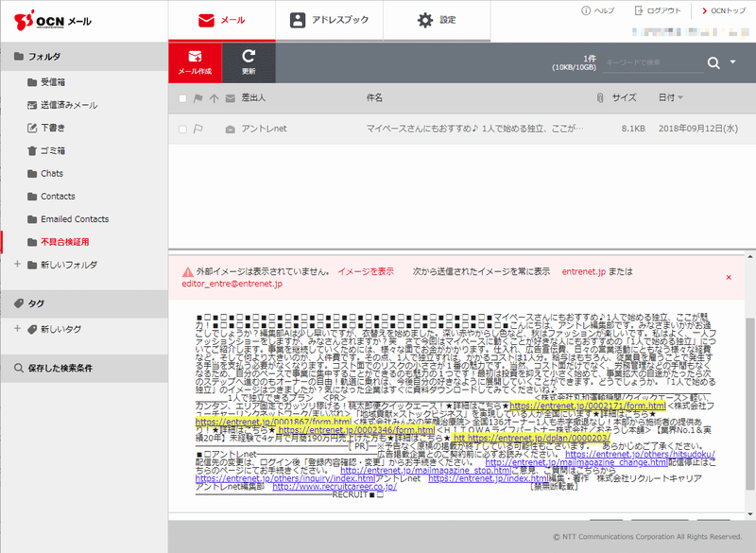The image size is (756, 553).
Task: Click the opened-envelope icon of アントレnet message
Action: click(231, 130)
